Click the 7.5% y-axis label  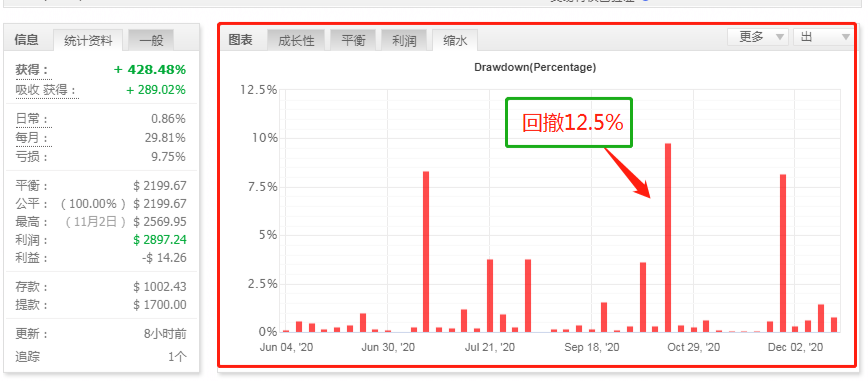(x=262, y=187)
